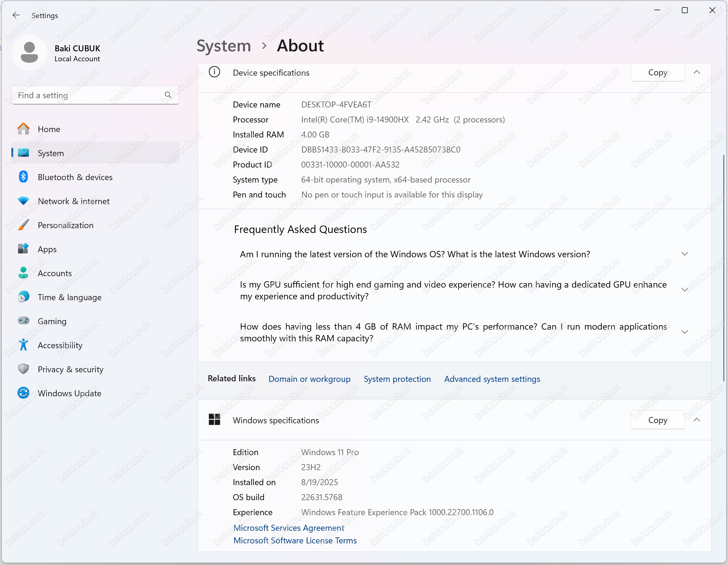Screen dimensions: 728x565
Task: Click the Find a setting box
Action: coord(95,95)
